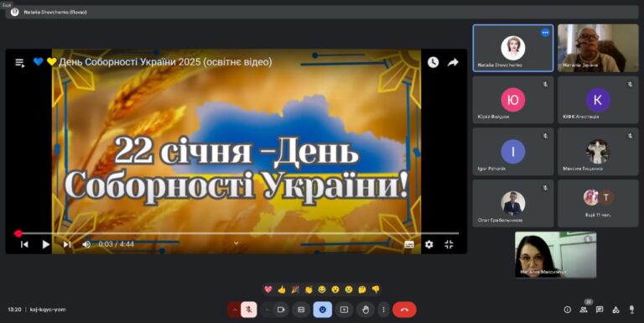Click video time display 0:03 / 4:44
This screenshot has width=644, height=323.
pyautogui.click(x=117, y=244)
